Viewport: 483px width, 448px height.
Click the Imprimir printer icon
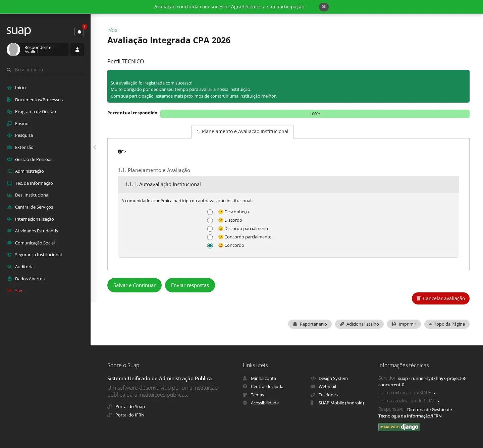pos(394,324)
